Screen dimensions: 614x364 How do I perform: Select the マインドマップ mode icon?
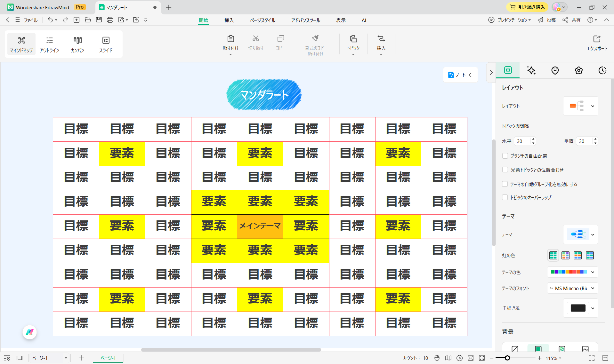tap(21, 44)
